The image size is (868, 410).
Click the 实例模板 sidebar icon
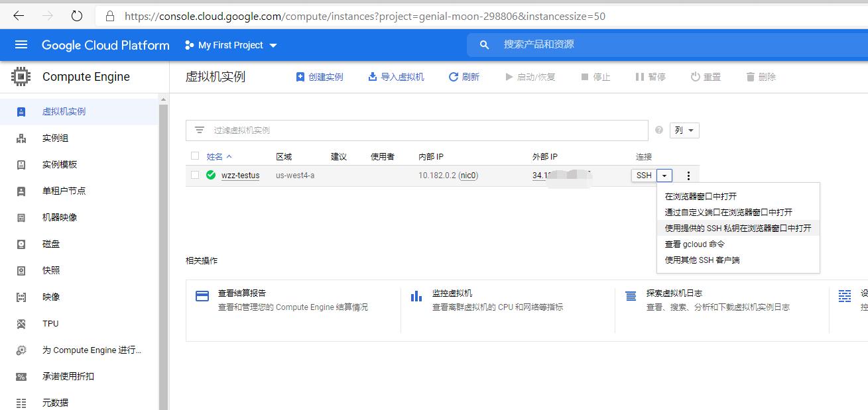click(21, 164)
